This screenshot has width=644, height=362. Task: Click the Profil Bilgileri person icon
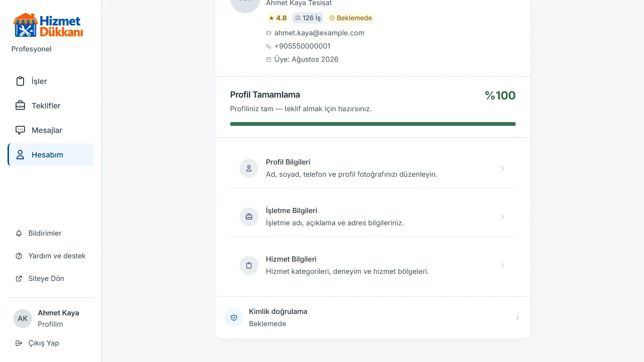tap(249, 168)
